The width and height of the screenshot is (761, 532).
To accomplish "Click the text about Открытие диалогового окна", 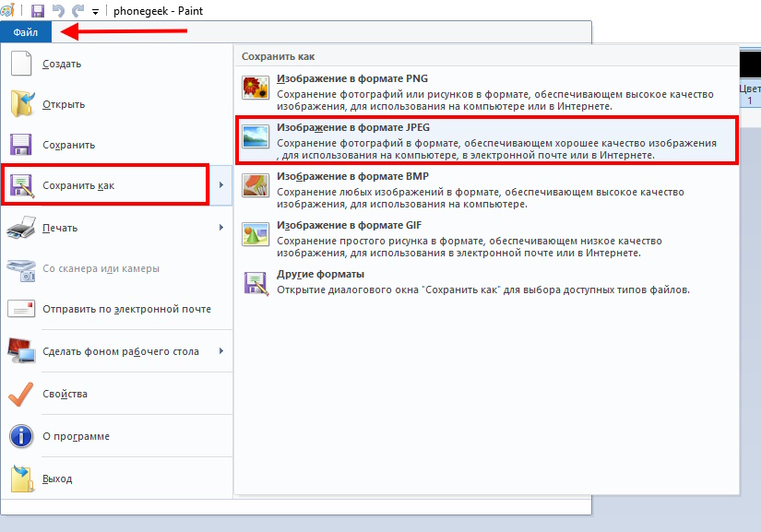I will click(x=483, y=290).
